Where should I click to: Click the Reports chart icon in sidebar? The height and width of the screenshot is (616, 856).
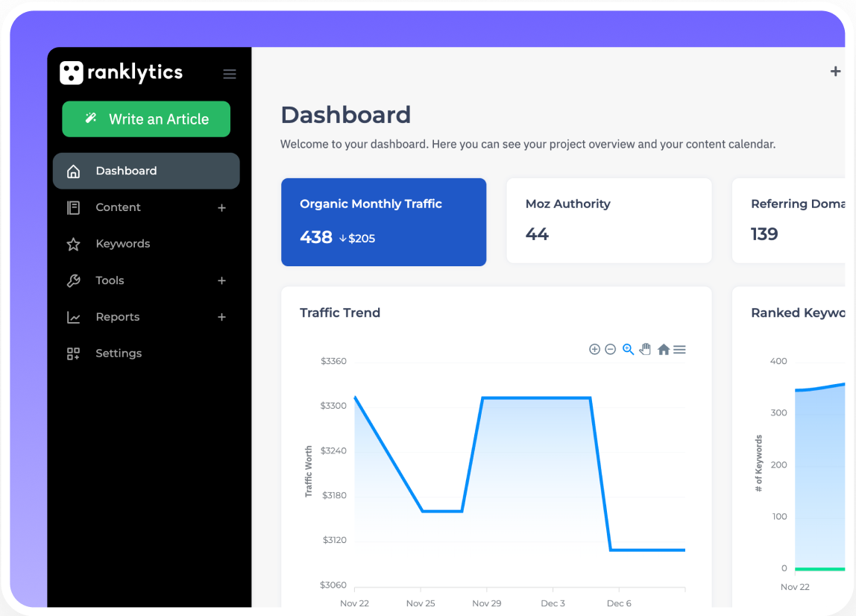coord(73,318)
